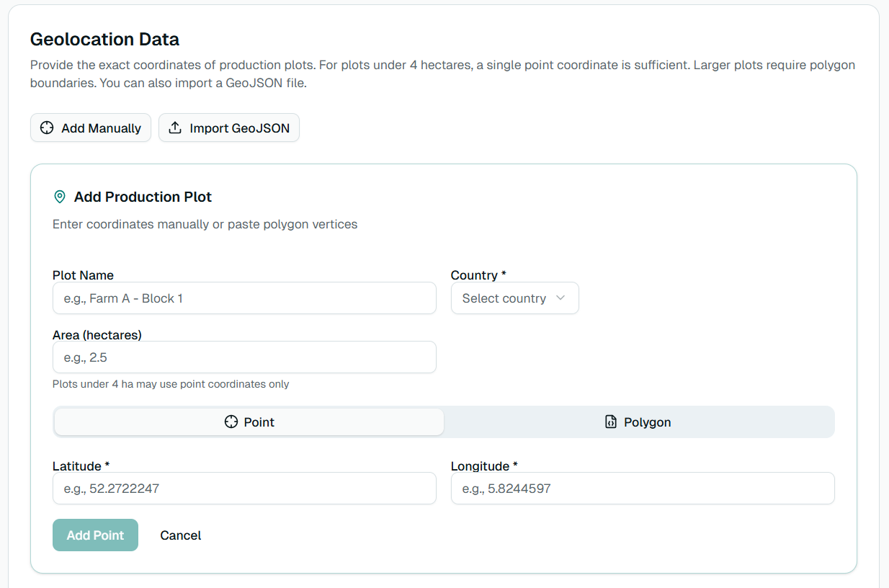889x588 pixels.
Task: Click into the Area hectares field
Action: coord(244,357)
